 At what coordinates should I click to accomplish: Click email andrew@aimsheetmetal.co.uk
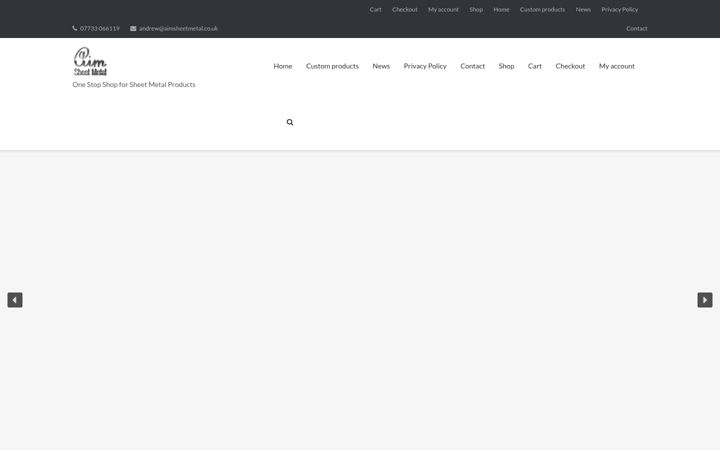pyautogui.click(x=178, y=28)
